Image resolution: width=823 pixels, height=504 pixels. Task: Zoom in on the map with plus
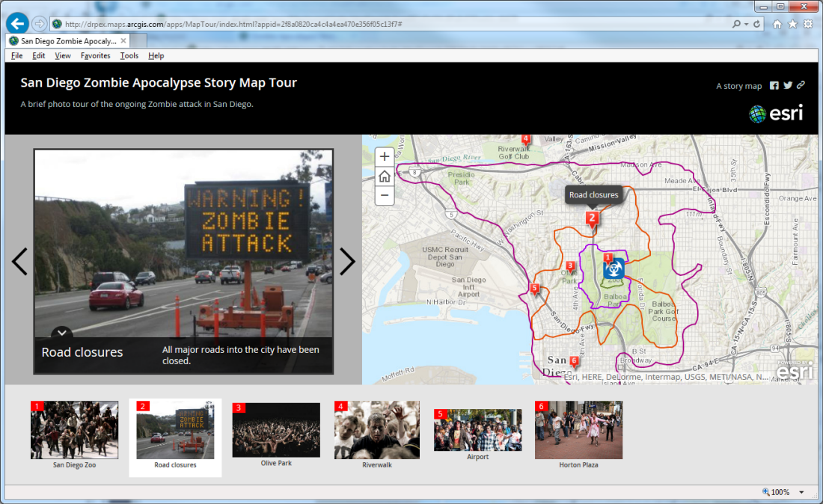(385, 156)
